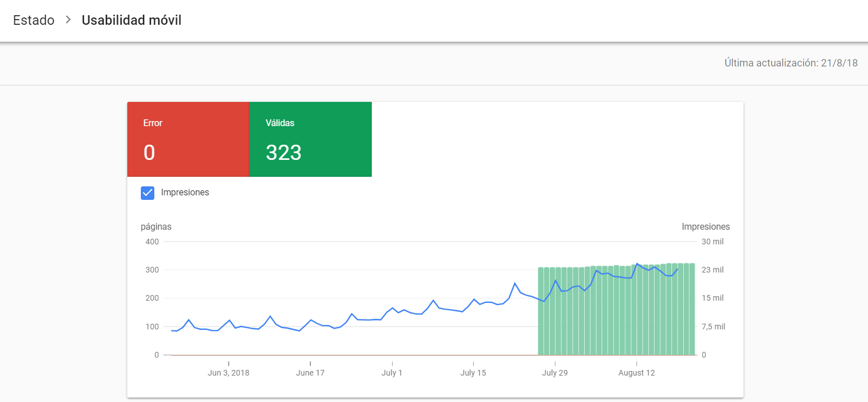Click the Impresiones label beside the checkbox
This screenshot has width=868, height=402.
click(185, 193)
